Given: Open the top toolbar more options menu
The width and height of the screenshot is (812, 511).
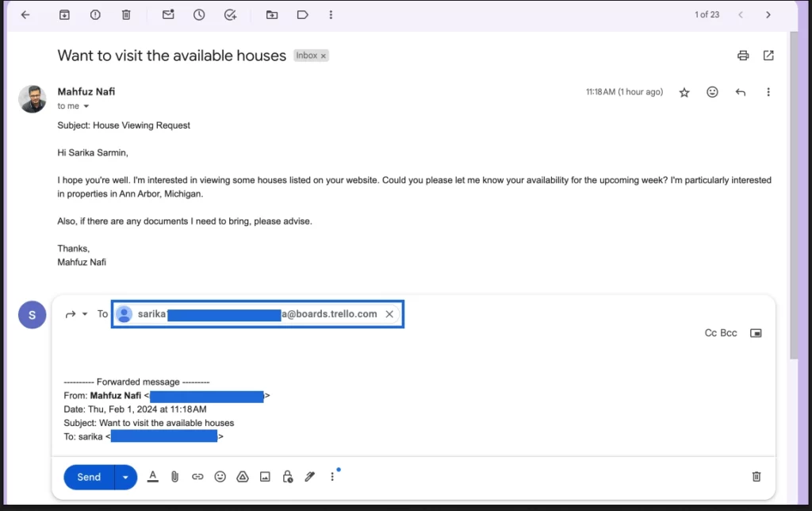Looking at the screenshot, I should pyautogui.click(x=331, y=14).
